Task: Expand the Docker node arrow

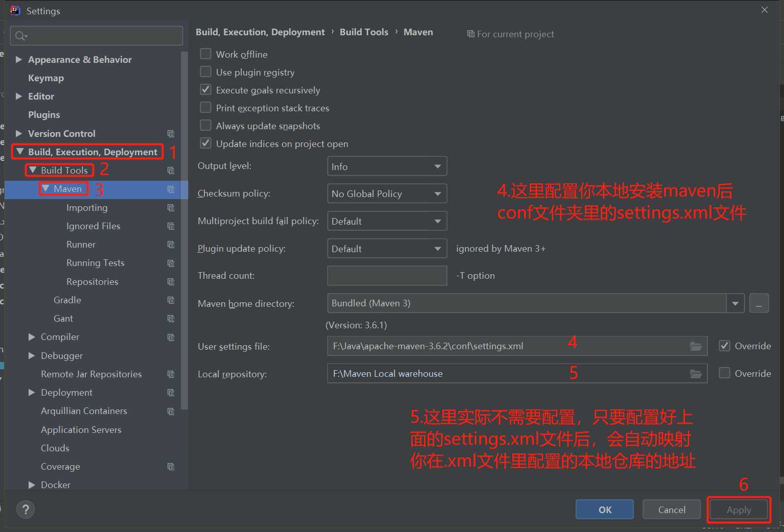Action: coord(32,485)
